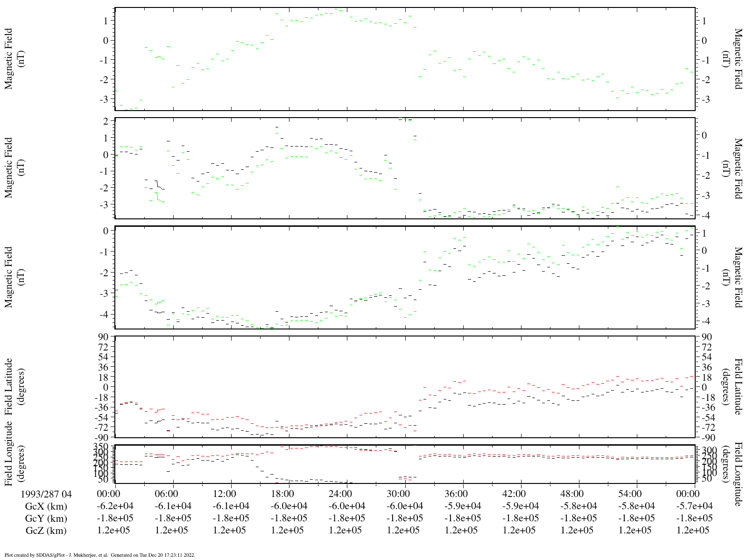Select the GcX (km) row label
Image resolution: width=747 pixels, height=560 pixels.
(x=46, y=506)
